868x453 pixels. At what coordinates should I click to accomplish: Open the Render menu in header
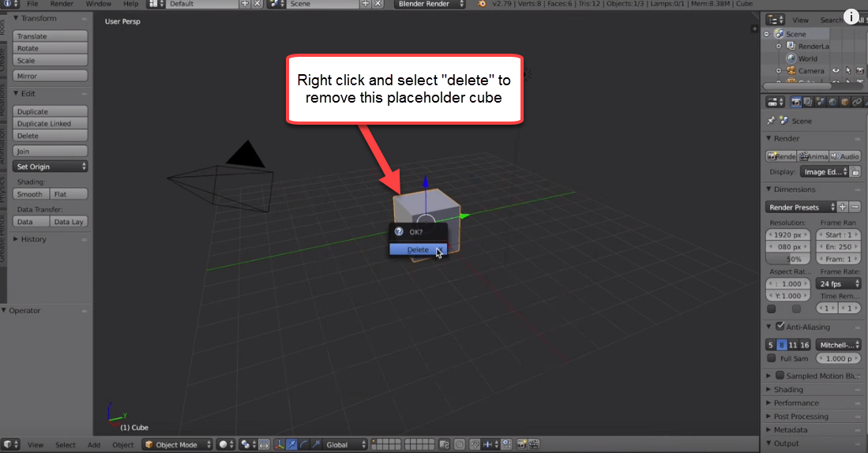(62, 4)
